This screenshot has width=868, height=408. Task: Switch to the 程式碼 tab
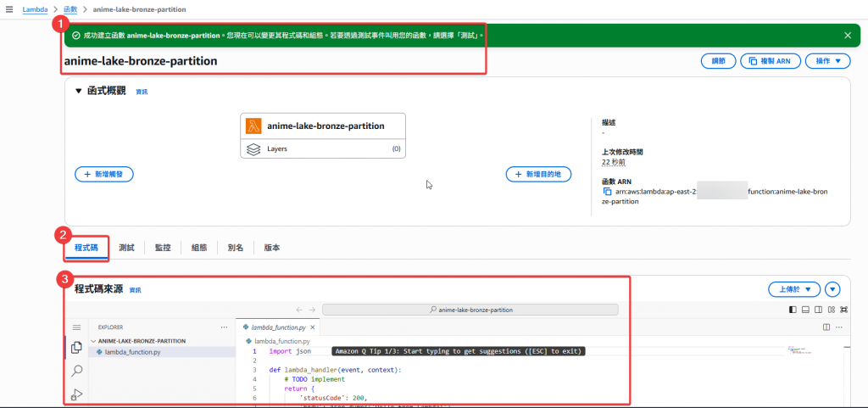(86, 248)
